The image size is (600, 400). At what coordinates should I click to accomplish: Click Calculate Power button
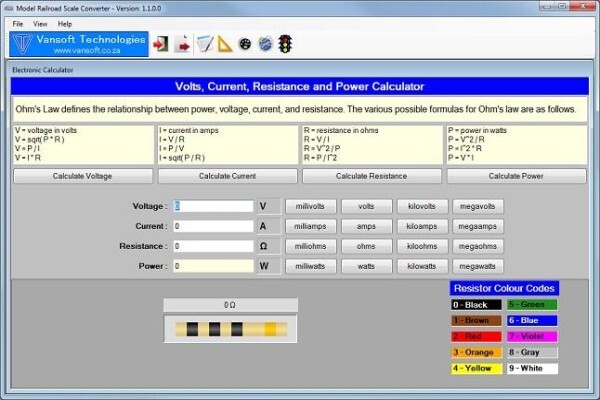point(516,176)
